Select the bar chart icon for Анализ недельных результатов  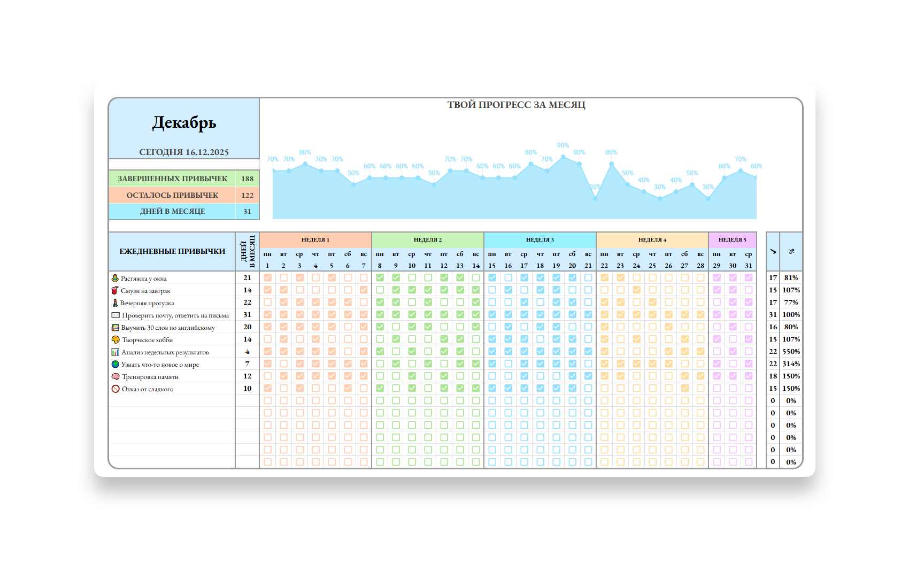pyautogui.click(x=115, y=352)
